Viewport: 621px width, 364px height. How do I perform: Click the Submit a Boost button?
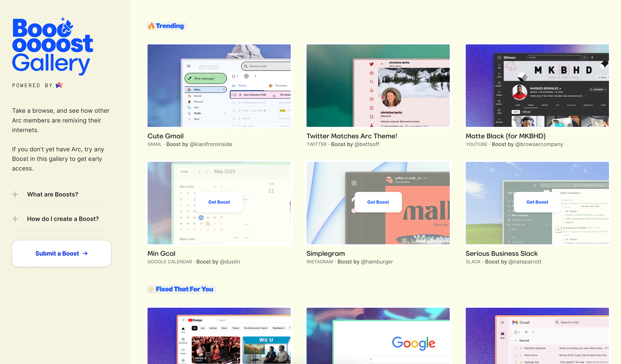(62, 253)
